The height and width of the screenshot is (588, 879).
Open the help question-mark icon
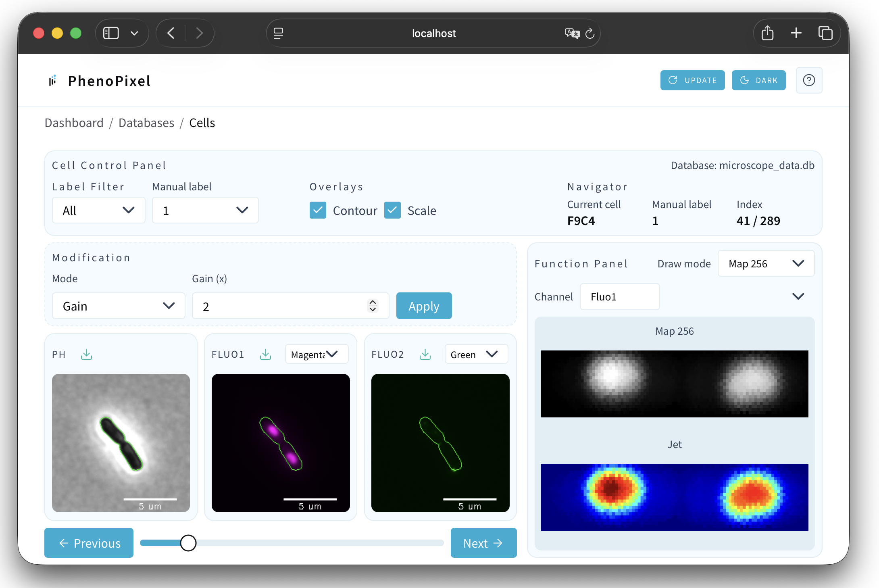point(809,80)
